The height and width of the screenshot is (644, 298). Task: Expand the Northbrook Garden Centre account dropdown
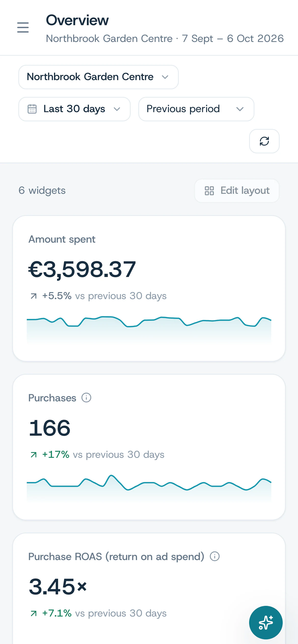[98, 77]
